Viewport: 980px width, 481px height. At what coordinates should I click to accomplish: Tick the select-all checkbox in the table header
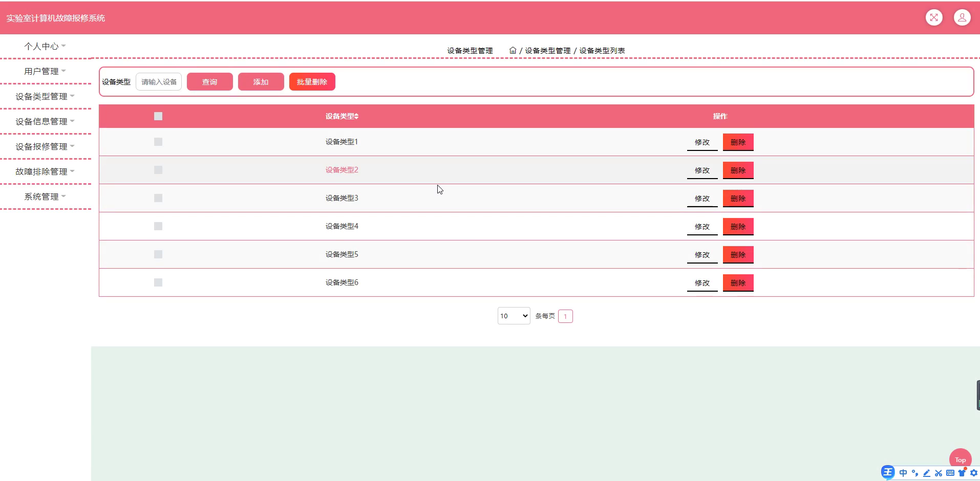pos(158,116)
